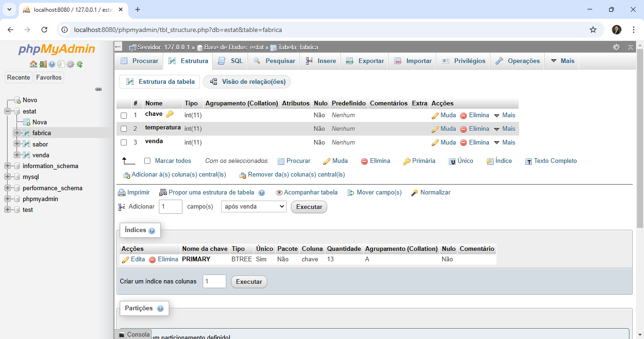Click Executar button next to add campo(s)
Image resolution: width=644 pixels, height=339 pixels.
pyautogui.click(x=309, y=207)
